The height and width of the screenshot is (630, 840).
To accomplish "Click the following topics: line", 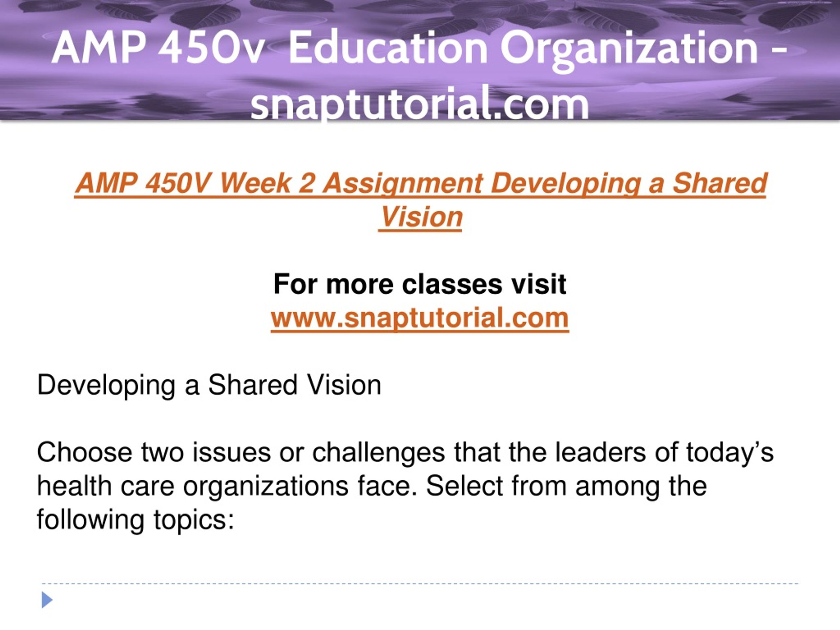I will (135, 520).
